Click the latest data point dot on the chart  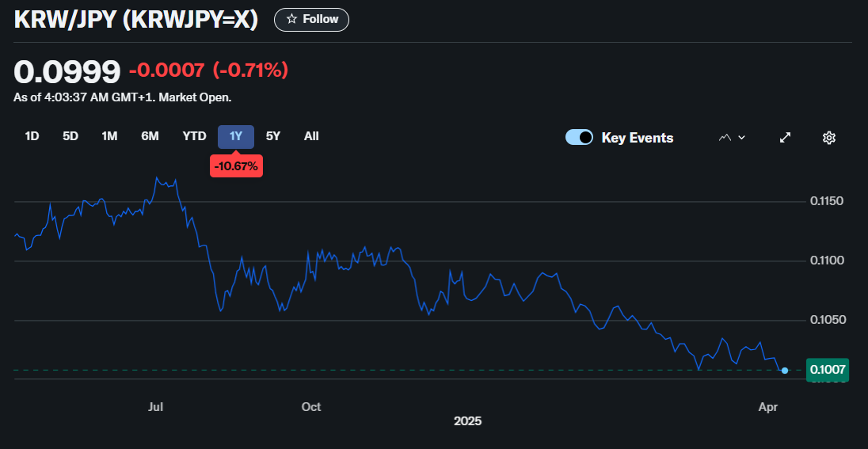[784, 371]
